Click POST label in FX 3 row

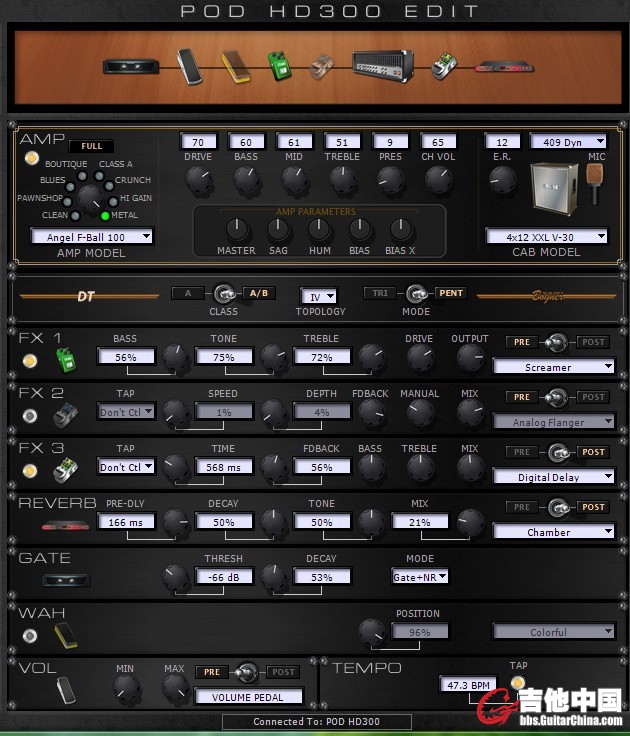pyautogui.click(x=593, y=452)
